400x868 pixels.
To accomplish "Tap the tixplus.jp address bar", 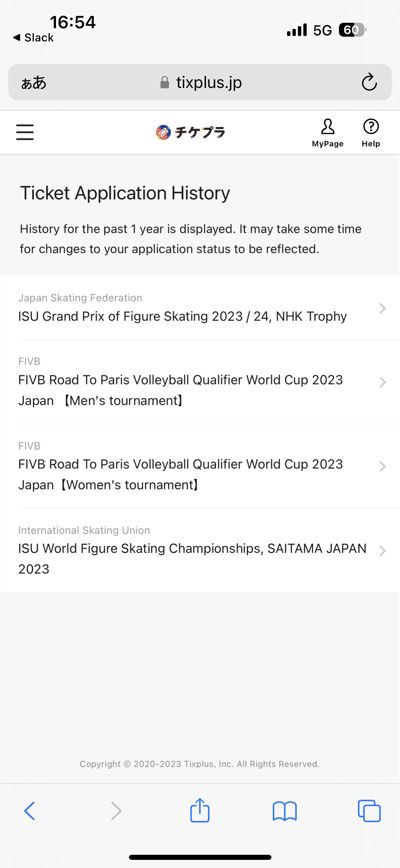I will 201,83.
